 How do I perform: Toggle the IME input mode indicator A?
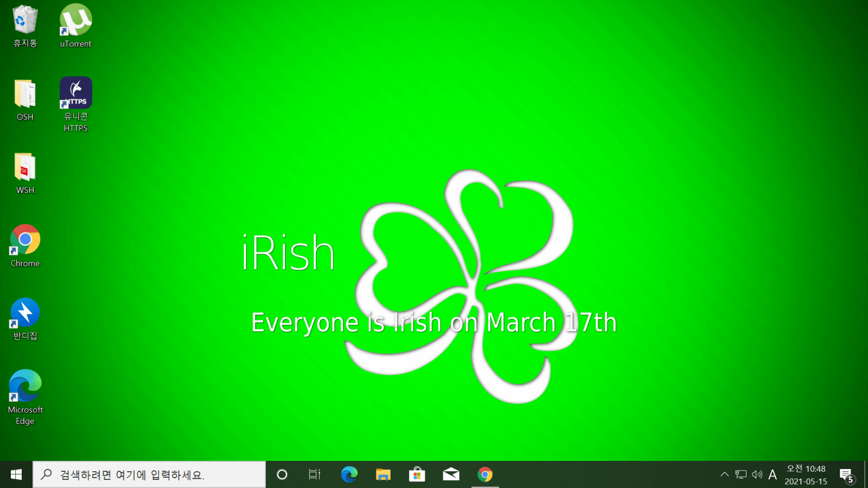[x=773, y=474]
